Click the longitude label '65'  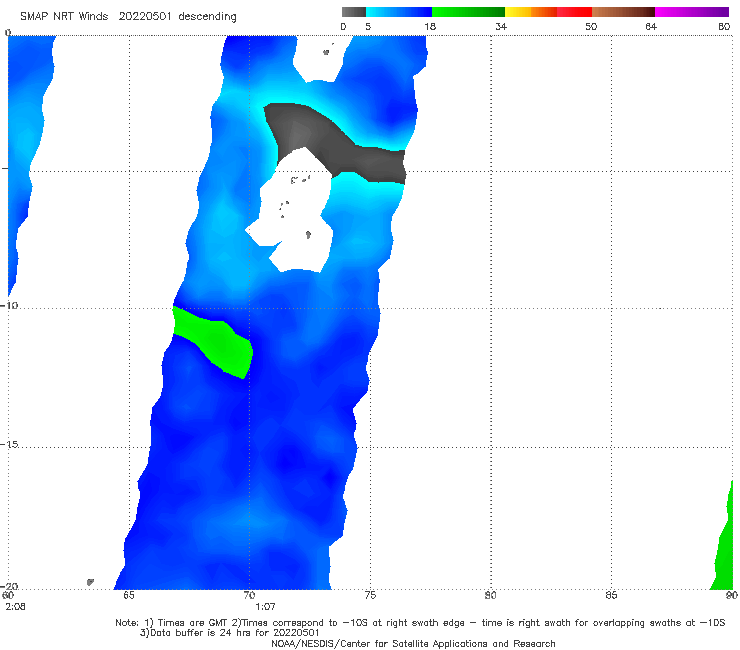[x=129, y=595]
